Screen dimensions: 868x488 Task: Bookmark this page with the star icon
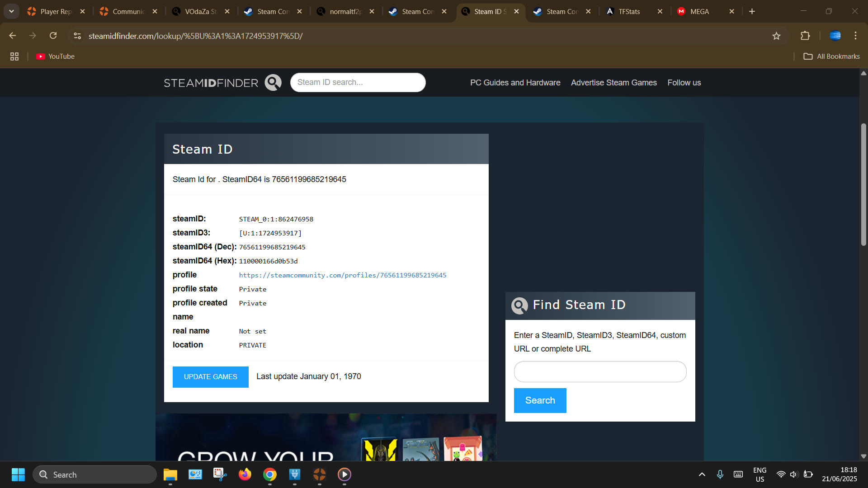[776, 36]
